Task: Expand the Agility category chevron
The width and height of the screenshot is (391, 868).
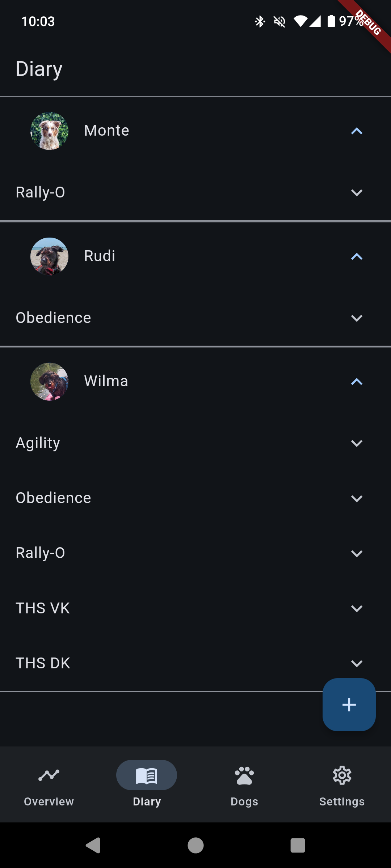Action: click(357, 443)
